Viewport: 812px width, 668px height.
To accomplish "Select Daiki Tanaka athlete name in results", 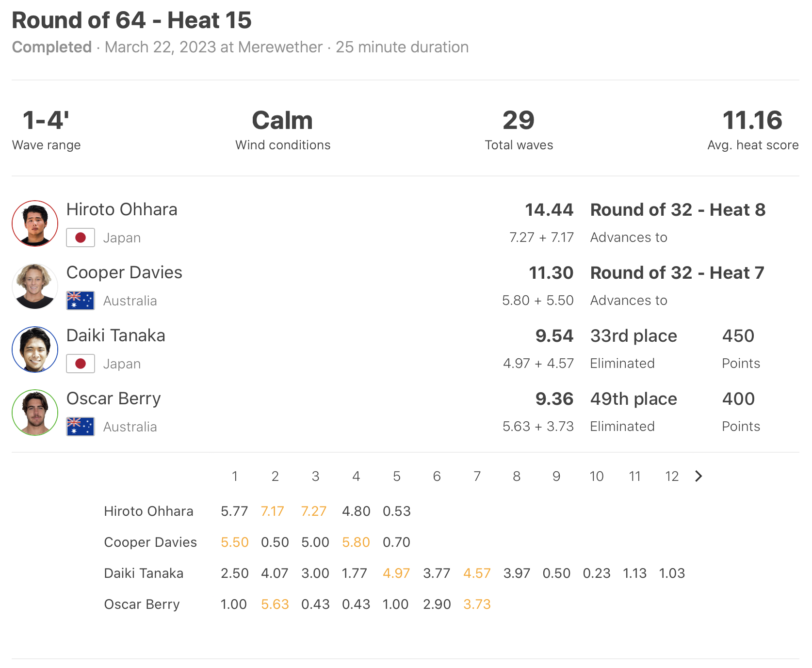I will [116, 335].
